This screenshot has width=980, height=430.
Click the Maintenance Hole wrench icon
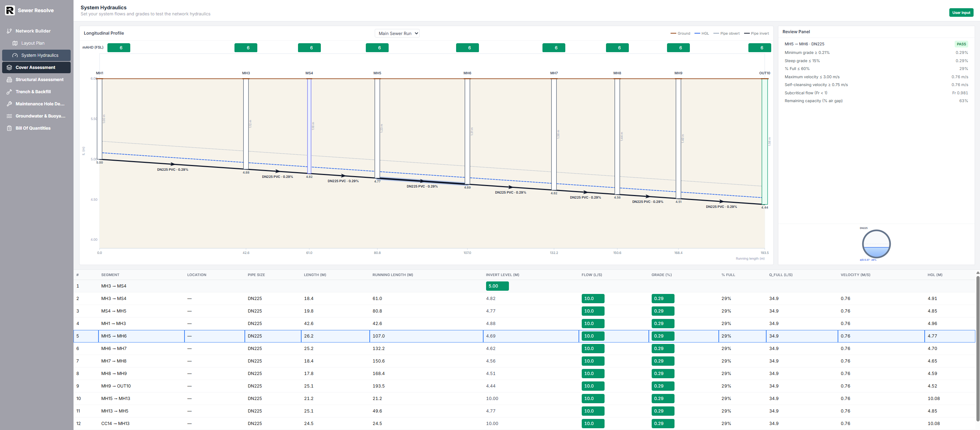pyautogui.click(x=9, y=104)
